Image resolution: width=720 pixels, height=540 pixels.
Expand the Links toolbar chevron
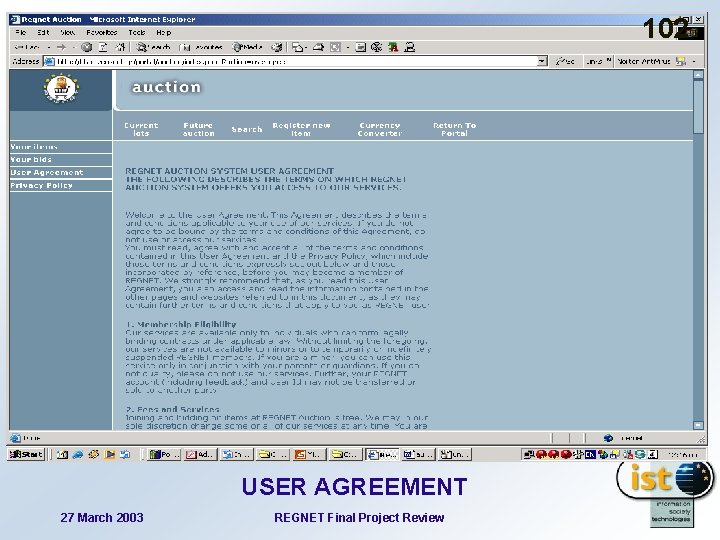[608, 60]
